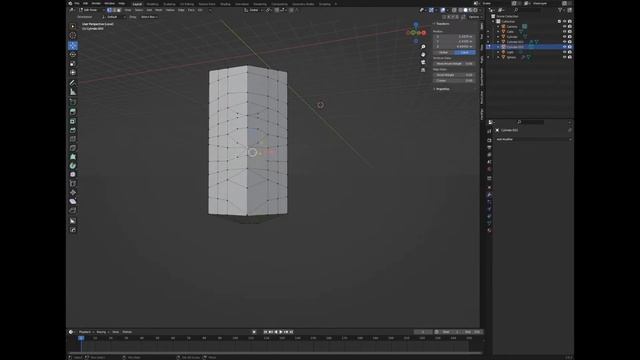
Task: Select the Rotate tool
Action: point(73,54)
